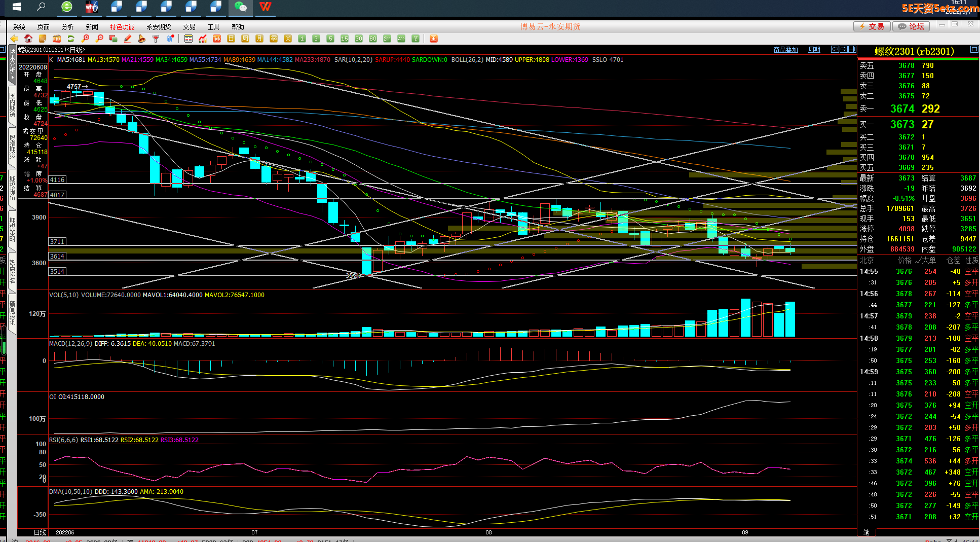Open the 系统 menu
This screenshot has height=542, width=980.
click(19, 27)
